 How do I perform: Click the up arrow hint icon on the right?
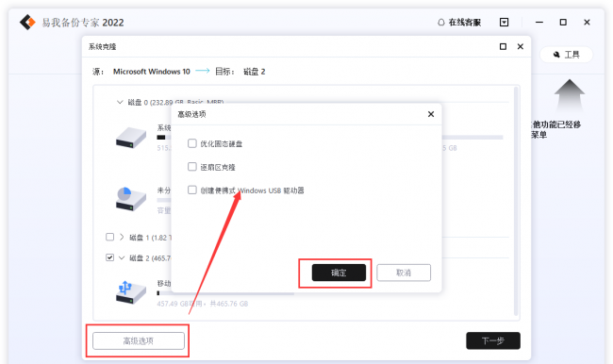click(570, 95)
